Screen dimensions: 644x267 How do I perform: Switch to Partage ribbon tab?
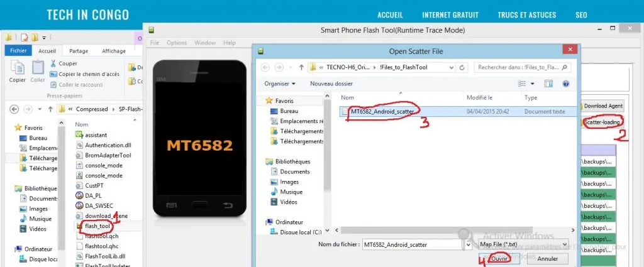tap(79, 51)
